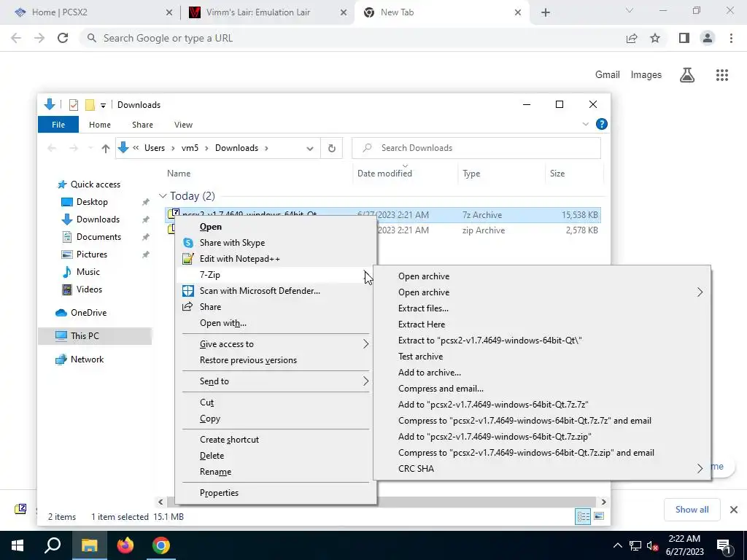The height and width of the screenshot is (560, 747).
Task: Switch to large icons view
Action: click(599, 517)
